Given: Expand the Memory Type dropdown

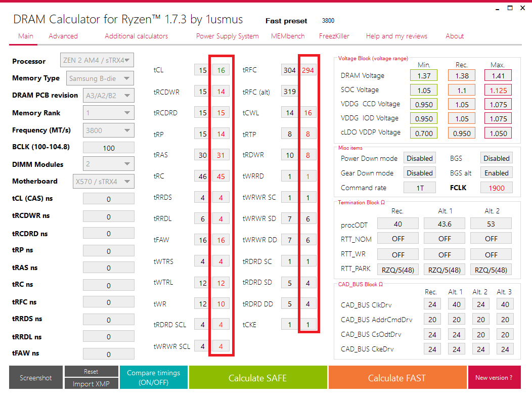Looking at the screenshot, I should 100,78.
